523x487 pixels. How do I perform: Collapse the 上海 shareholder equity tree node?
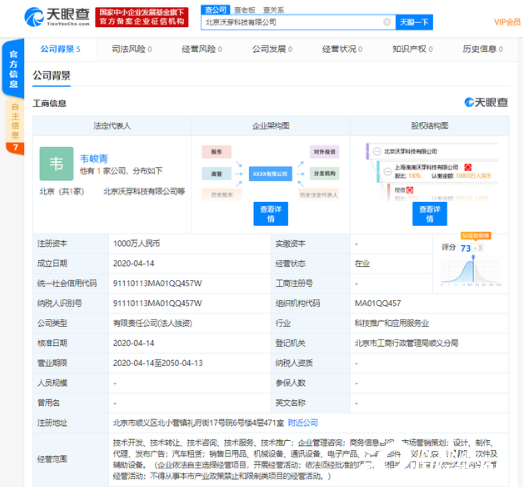387,171
